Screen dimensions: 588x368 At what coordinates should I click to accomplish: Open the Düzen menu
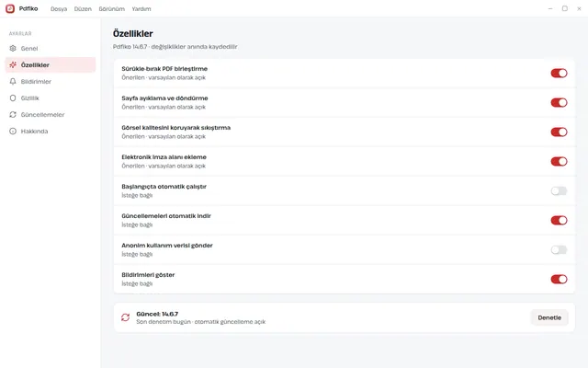(x=83, y=9)
